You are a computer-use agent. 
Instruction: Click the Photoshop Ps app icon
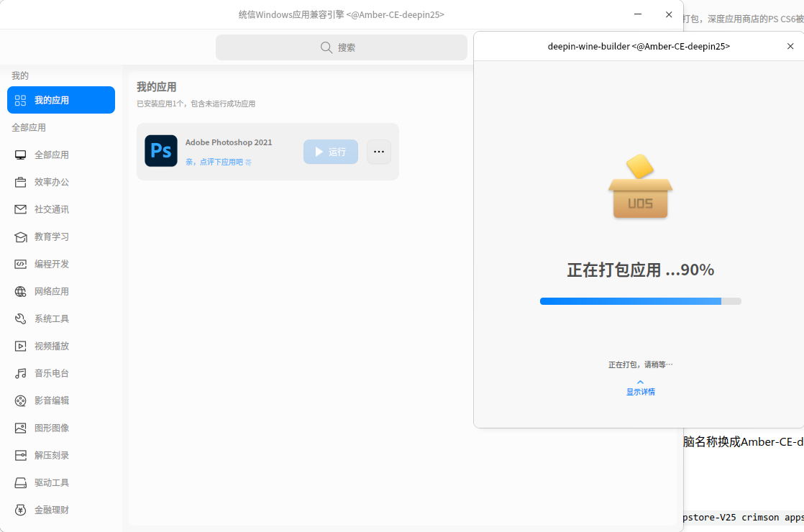point(161,151)
